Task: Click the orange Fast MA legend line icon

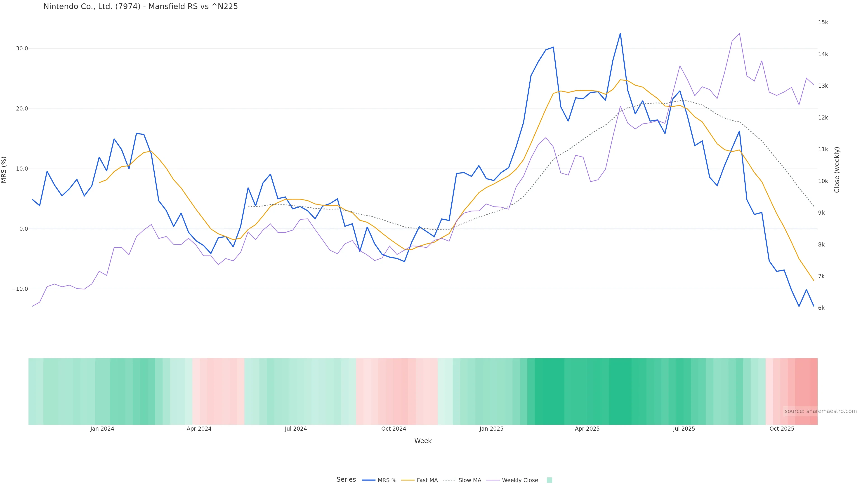Action: 408,480
